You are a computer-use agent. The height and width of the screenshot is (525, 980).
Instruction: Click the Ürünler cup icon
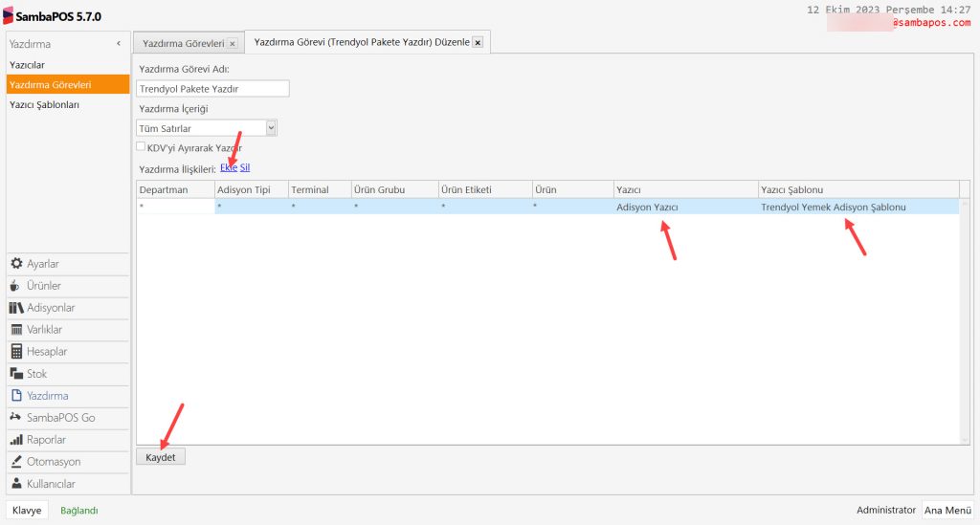point(15,286)
